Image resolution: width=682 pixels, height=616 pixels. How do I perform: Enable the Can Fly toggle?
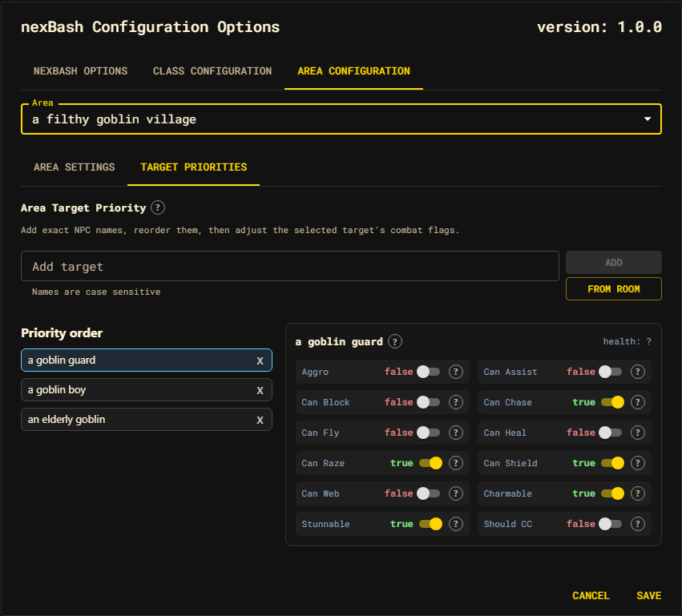429,433
